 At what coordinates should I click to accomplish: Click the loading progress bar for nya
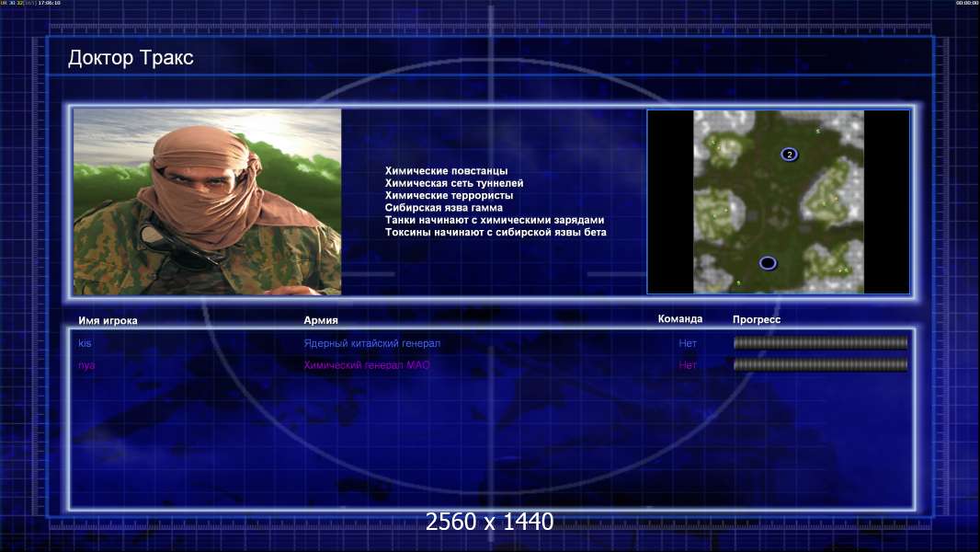point(821,364)
